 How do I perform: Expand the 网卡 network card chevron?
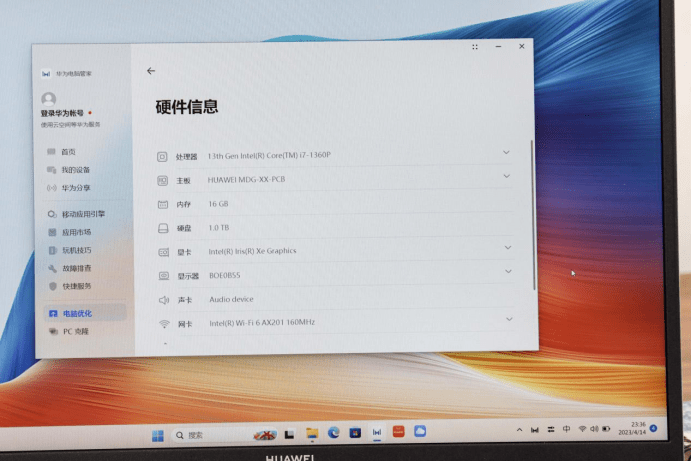click(509, 319)
